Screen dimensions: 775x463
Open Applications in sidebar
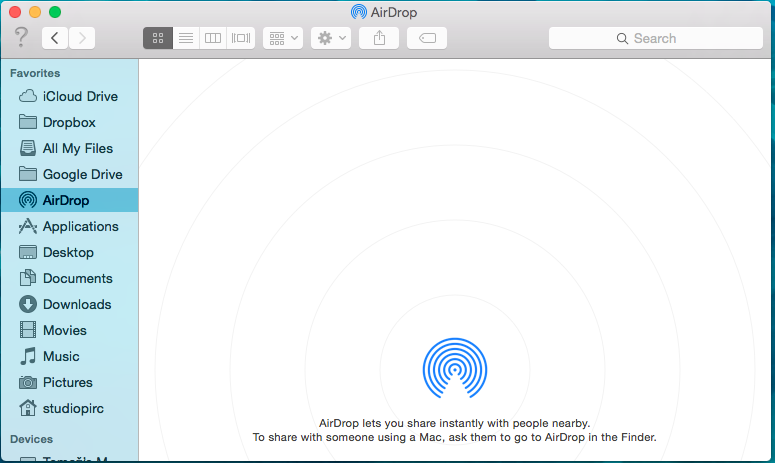click(69, 226)
